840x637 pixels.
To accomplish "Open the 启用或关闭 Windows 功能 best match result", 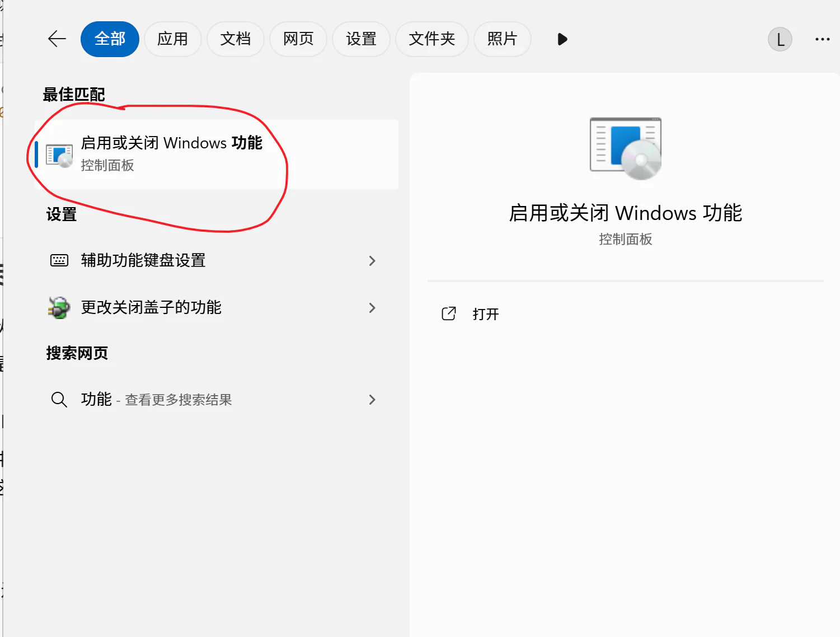I will [217, 154].
